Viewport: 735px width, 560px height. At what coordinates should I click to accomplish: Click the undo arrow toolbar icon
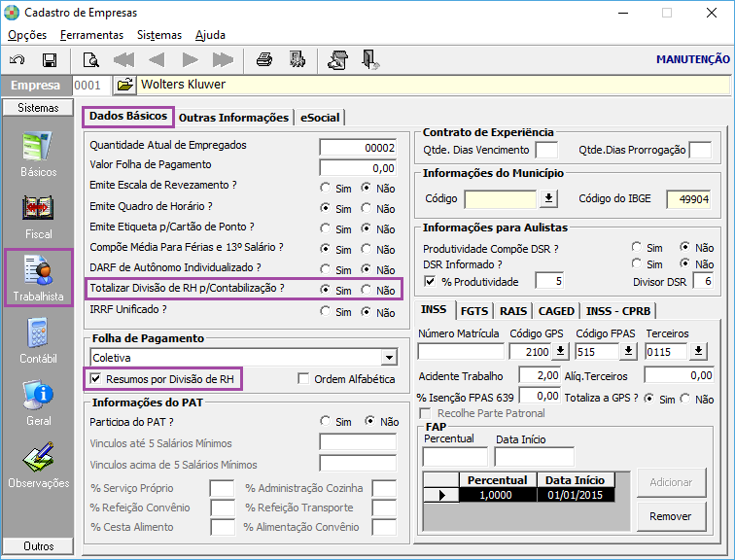point(17,60)
